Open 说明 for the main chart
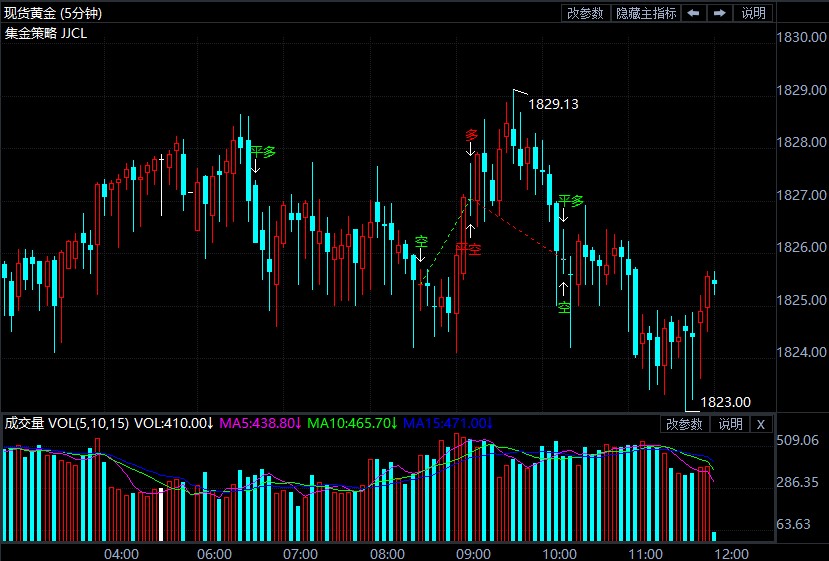The height and width of the screenshot is (561, 829). tap(753, 13)
